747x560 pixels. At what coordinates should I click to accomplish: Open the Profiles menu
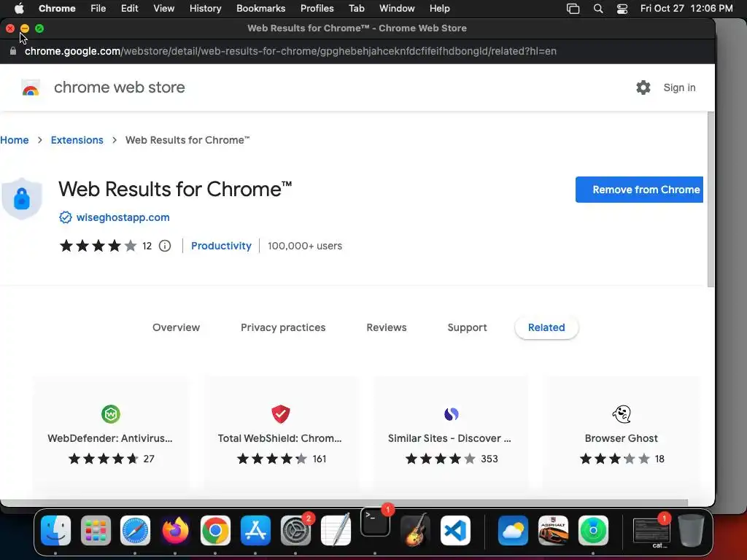click(317, 9)
